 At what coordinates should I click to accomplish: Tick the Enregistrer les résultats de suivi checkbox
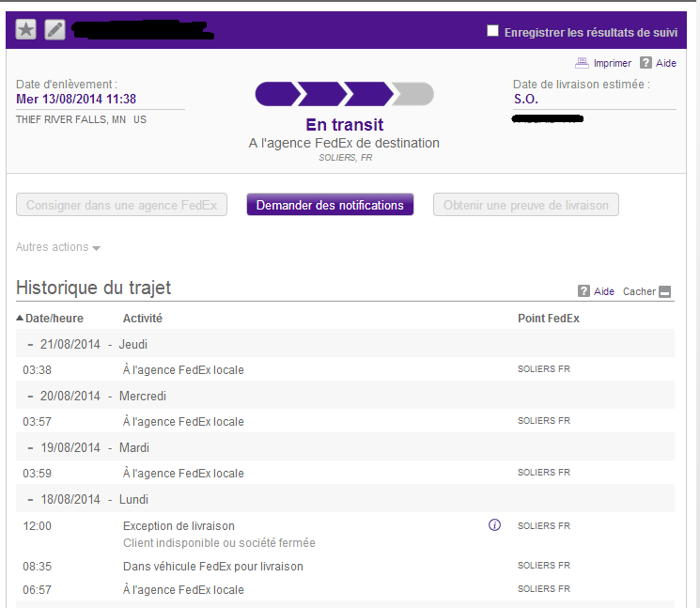click(x=492, y=31)
